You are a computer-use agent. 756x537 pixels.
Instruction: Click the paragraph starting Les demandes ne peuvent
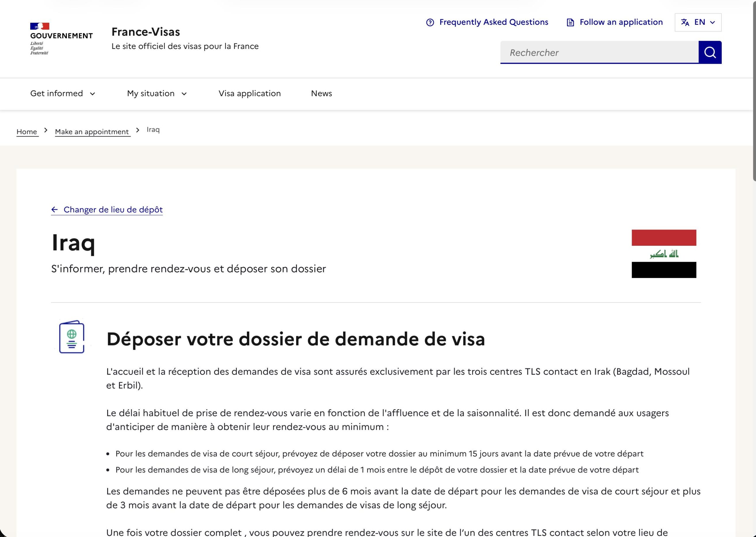pos(403,498)
